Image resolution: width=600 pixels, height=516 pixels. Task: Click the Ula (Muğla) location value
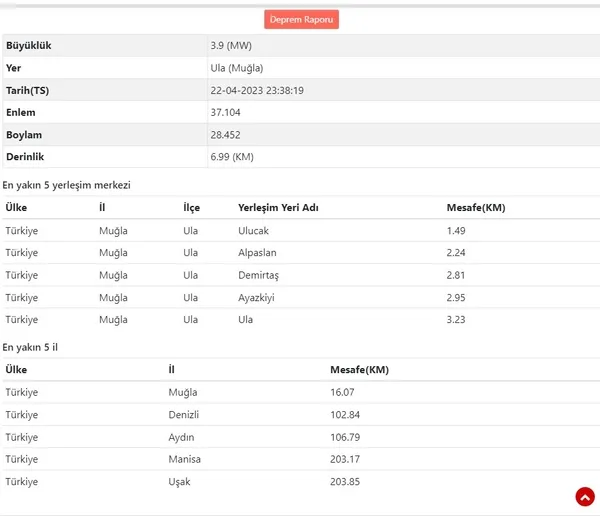(x=236, y=68)
